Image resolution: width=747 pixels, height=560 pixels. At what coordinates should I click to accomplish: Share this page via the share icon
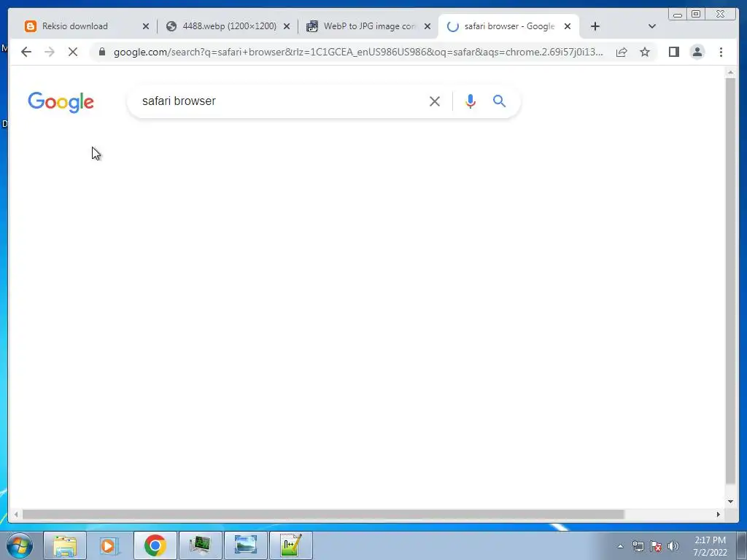[x=622, y=52]
